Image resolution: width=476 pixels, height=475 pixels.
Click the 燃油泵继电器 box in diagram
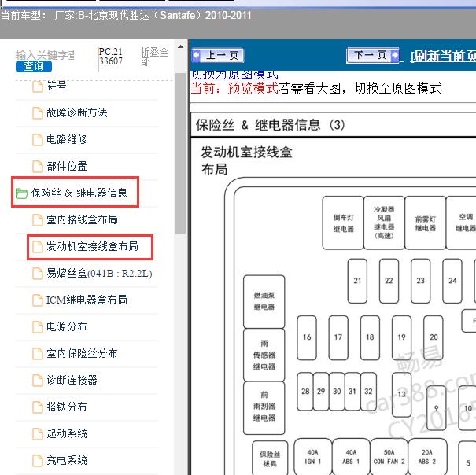coord(264,302)
